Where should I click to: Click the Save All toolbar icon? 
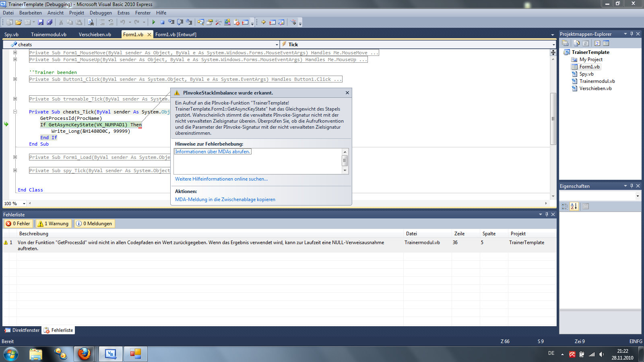[49, 23]
